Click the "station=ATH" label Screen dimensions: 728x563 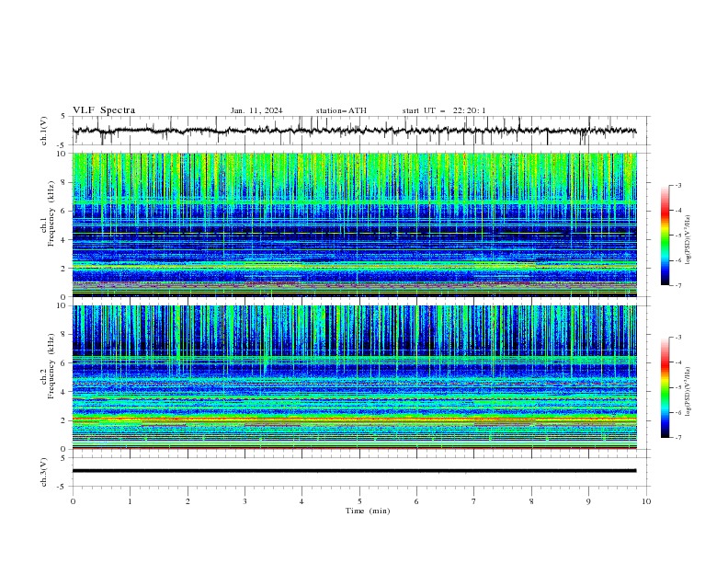(341, 110)
